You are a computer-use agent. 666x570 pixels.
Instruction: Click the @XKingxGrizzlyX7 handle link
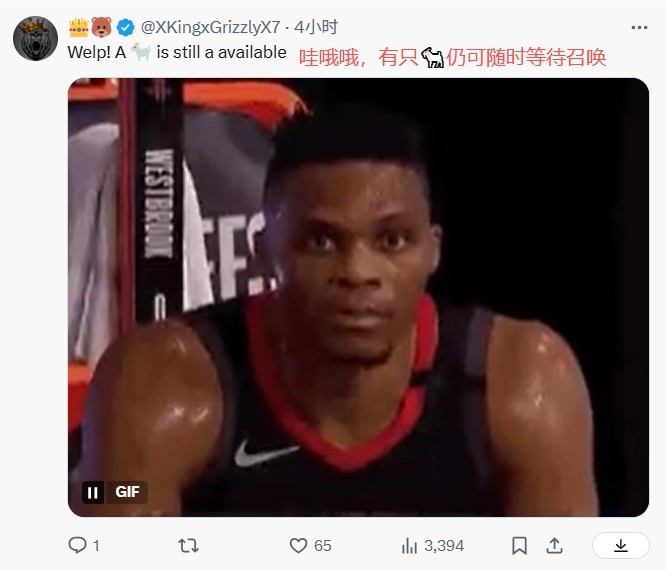pos(210,27)
